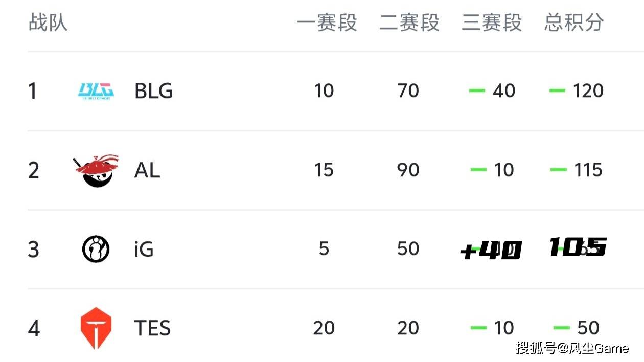
Task: Click iG's 105 total score
Action: coord(578,248)
